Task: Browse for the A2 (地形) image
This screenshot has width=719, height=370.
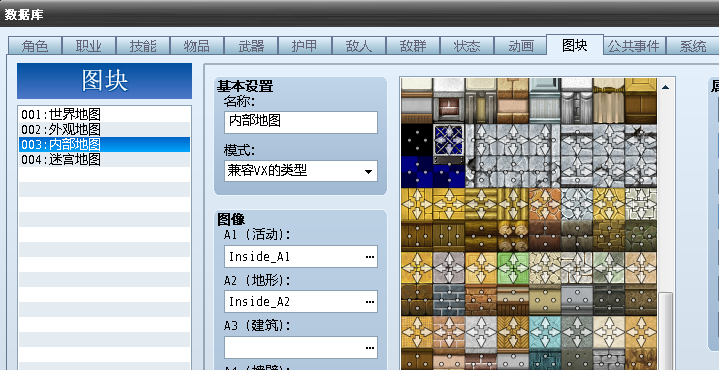Action: coord(370,302)
